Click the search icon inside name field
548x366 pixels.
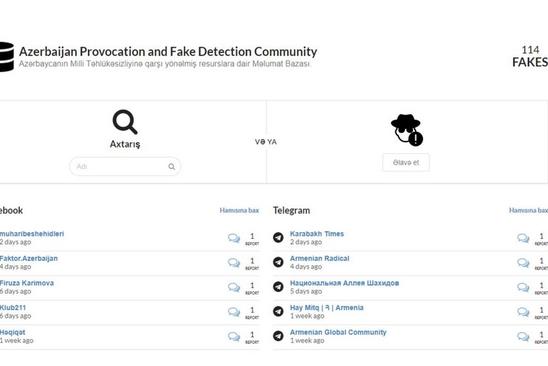tap(172, 166)
